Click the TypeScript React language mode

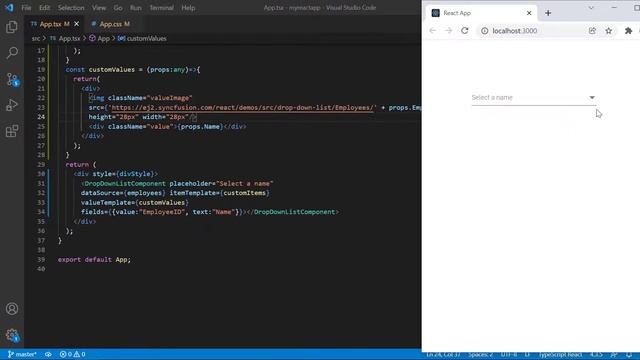pos(560,354)
